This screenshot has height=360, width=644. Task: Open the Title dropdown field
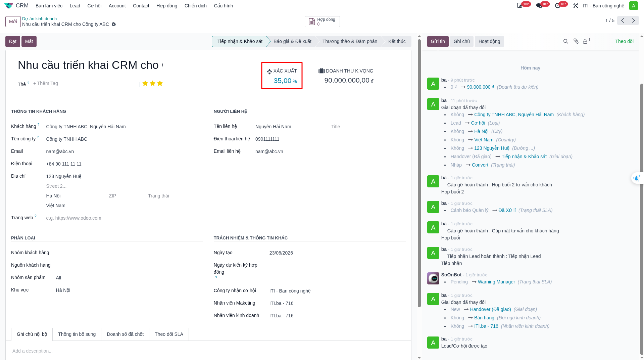pyautogui.click(x=368, y=127)
